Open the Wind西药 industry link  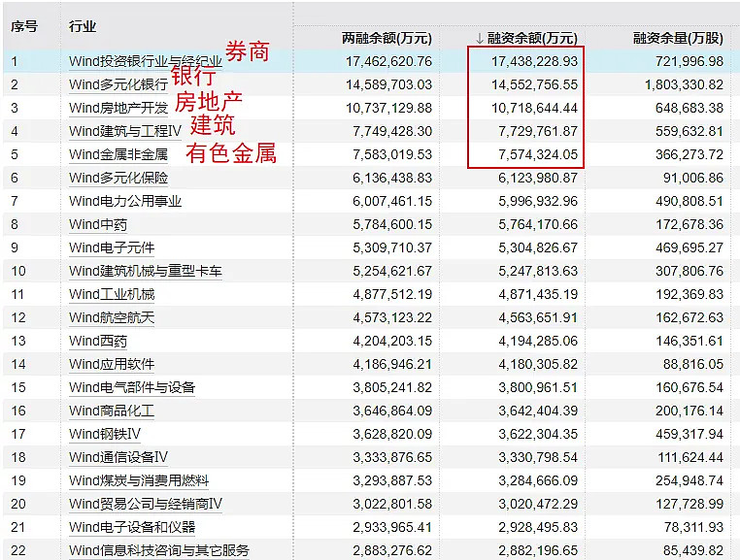(x=98, y=341)
